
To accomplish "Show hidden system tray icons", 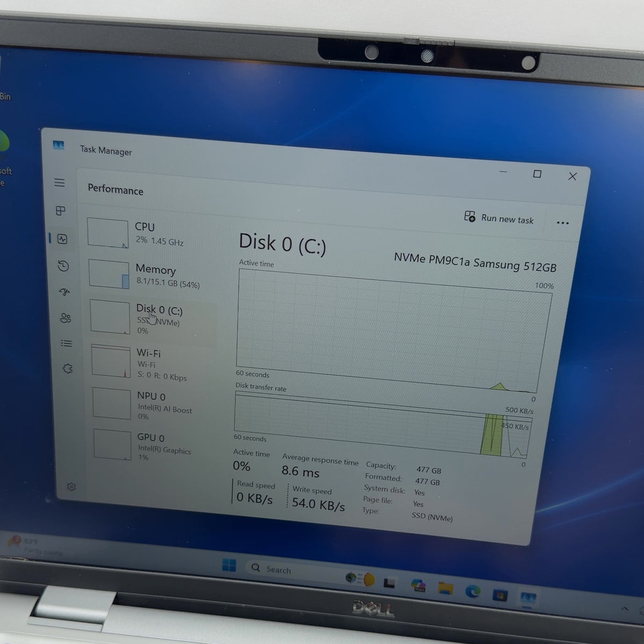I will [625, 609].
